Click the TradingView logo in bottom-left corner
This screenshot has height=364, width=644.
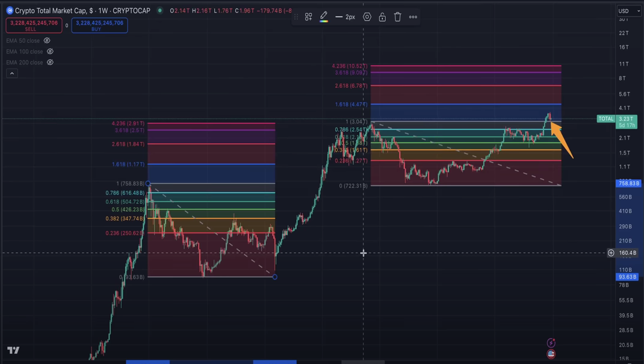(x=13, y=350)
